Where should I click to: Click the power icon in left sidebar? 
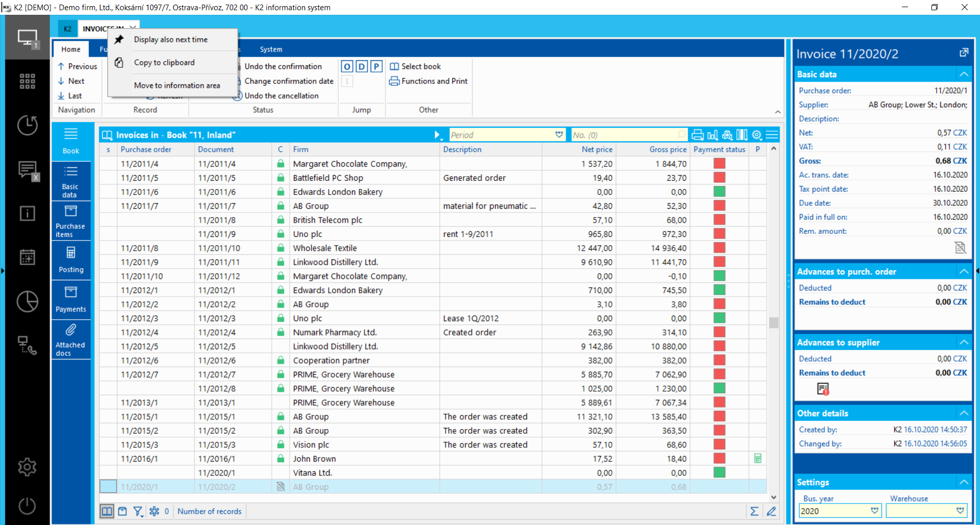(x=28, y=506)
